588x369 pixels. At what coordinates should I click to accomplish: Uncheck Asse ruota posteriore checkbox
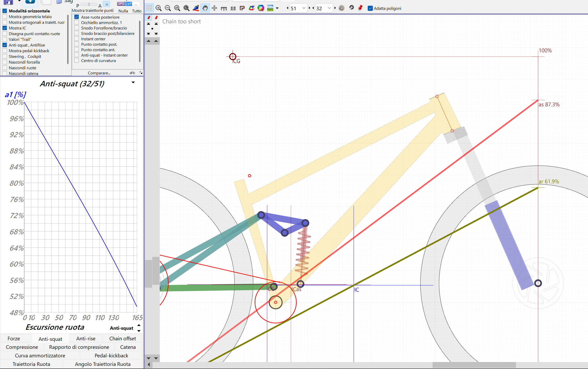point(77,17)
